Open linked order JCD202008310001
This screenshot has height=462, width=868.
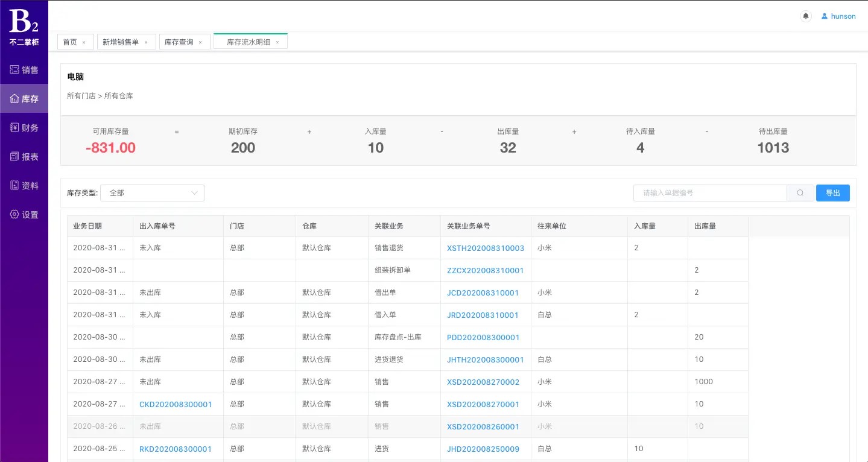pyautogui.click(x=483, y=293)
